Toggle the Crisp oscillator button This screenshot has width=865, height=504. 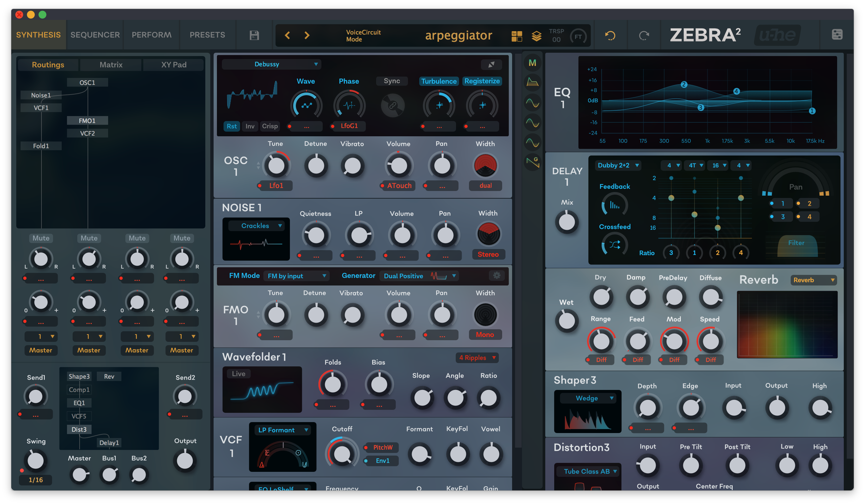tap(269, 126)
